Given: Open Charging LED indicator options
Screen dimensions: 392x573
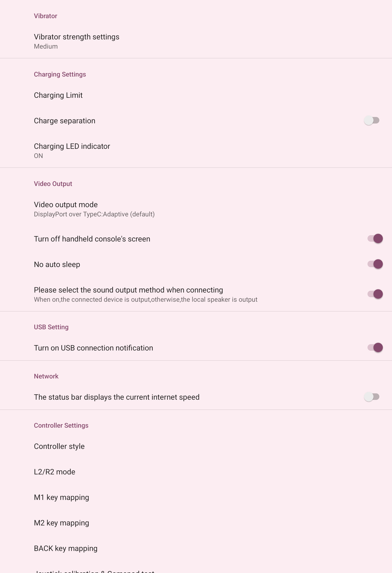Looking at the screenshot, I should tap(72, 150).
